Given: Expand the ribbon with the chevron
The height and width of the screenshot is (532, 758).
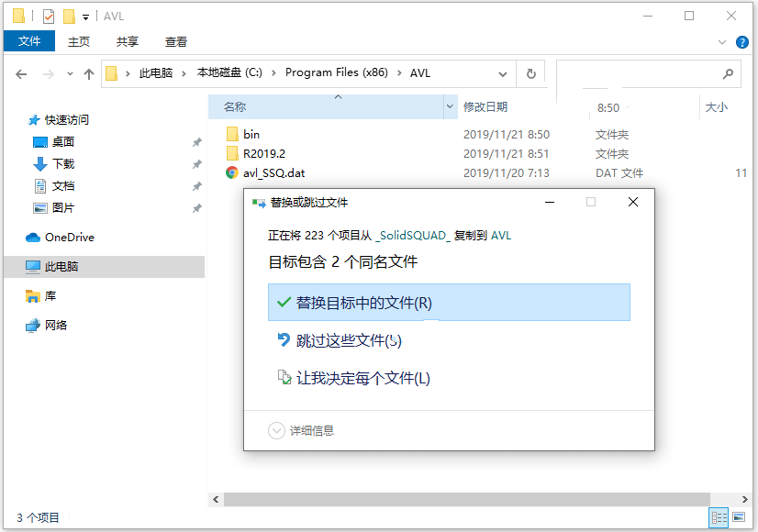Looking at the screenshot, I should click(x=722, y=42).
